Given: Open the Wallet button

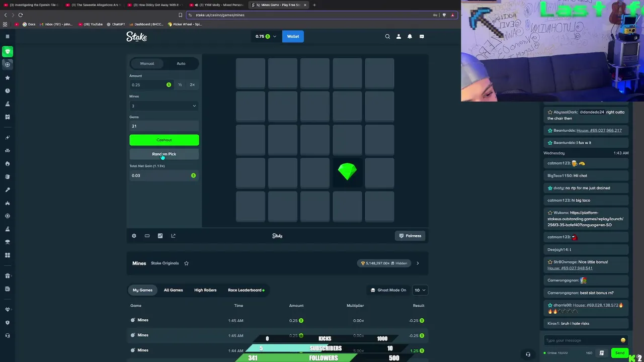Looking at the screenshot, I should 293,36.
